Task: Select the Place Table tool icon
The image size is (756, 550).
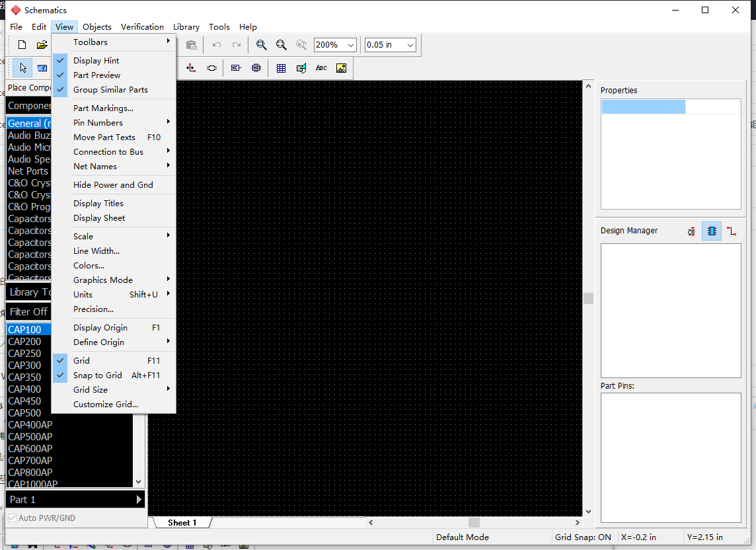Action: point(281,68)
